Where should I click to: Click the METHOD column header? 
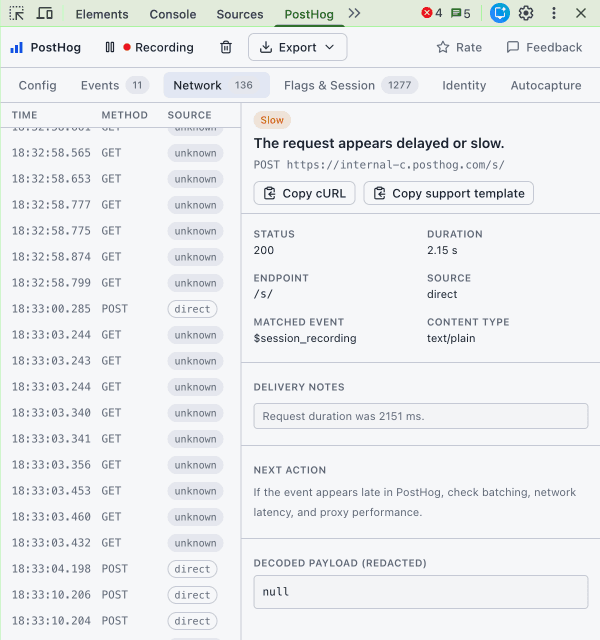[124, 115]
